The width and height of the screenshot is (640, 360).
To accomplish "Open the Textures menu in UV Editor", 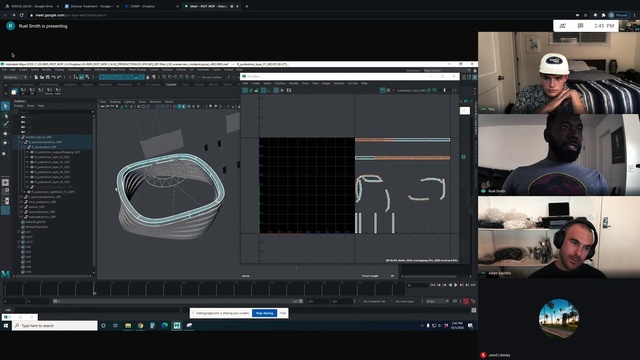I will tap(339, 83).
